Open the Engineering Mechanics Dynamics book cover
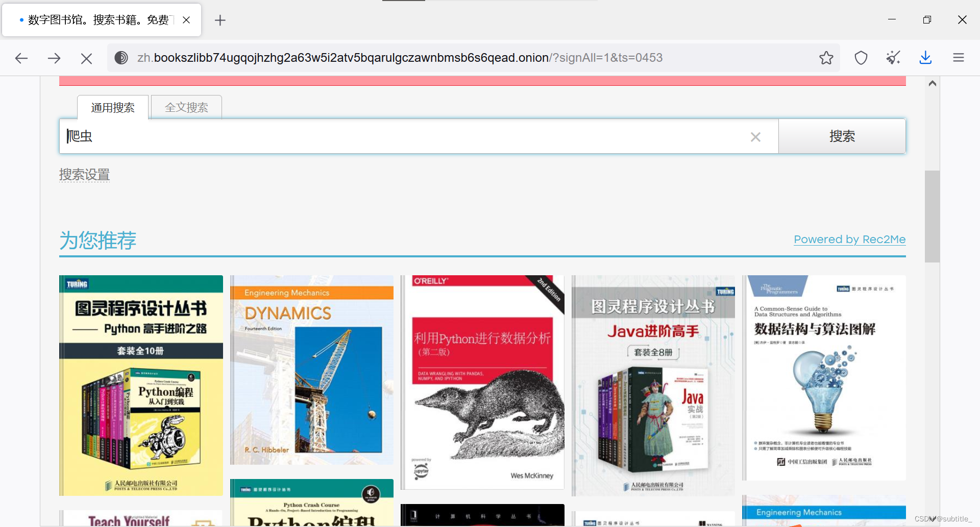The width and height of the screenshot is (980, 527). coord(312,370)
